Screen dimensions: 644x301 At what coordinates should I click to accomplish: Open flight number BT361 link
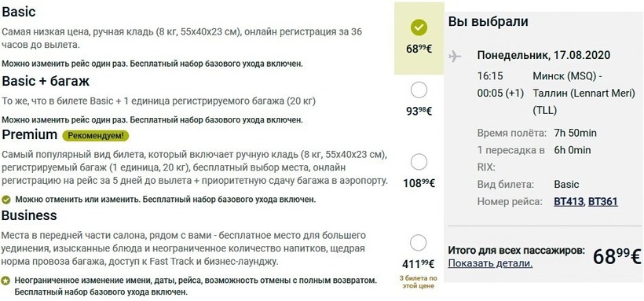click(603, 202)
